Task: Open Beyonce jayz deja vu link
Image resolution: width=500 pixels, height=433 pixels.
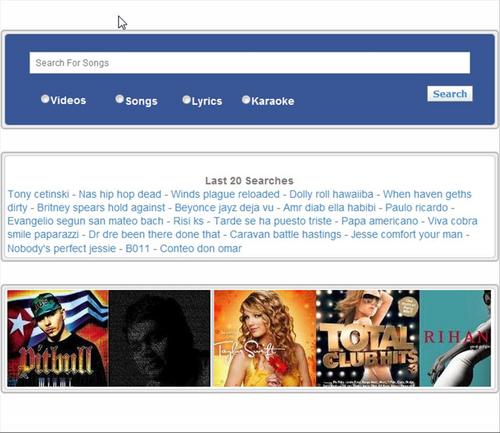Action: tap(224, 208)
